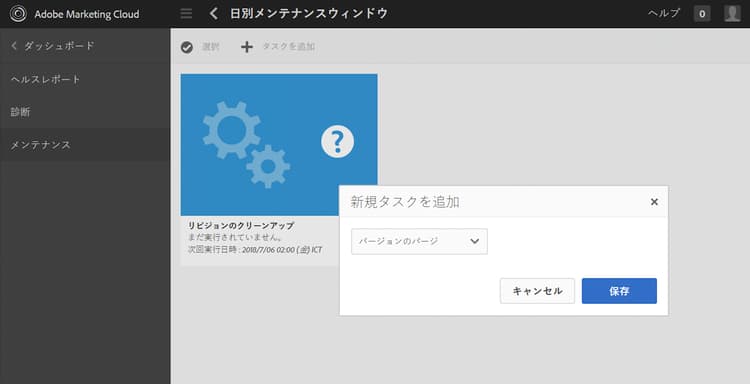
Task: Click the 保存 button
Action: (x=619, y=291)
